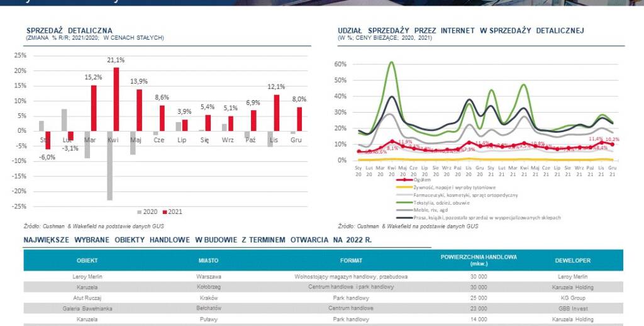Click the red 2021 legend swatch
The width and height of the screenshot is (644, 326).
click(x=164, y=211)
